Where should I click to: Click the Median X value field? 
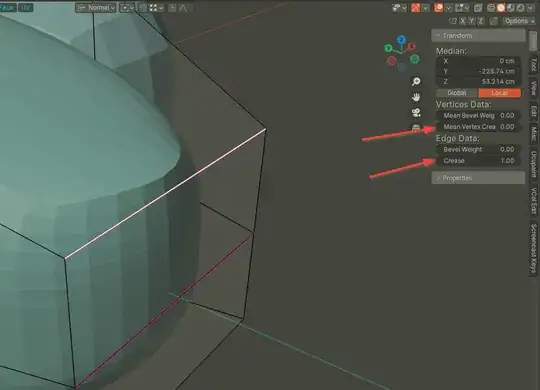pos(478,61)
